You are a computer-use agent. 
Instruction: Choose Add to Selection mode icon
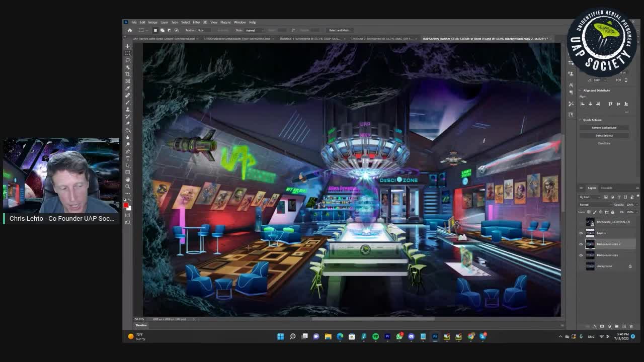click(x=162, y=30)
